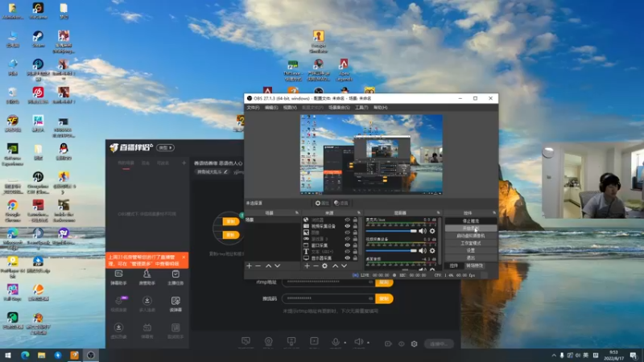Expand the type pill beside the 直播伴侣 logo
The width and height of the screenshot is (644, 362).
(165, 148)
